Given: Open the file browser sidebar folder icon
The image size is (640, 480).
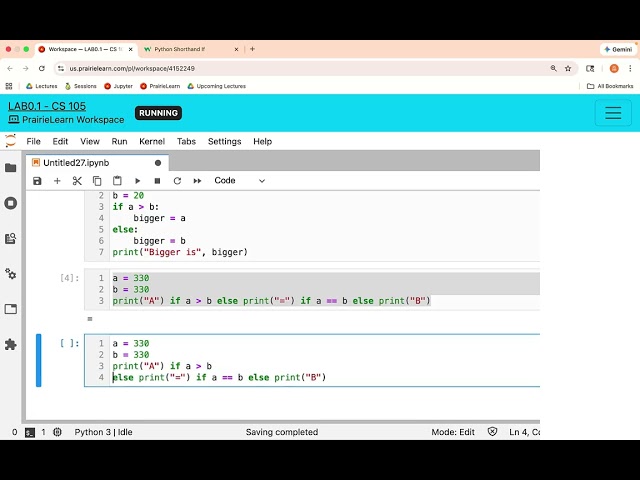Looking at the screenshot, I should click(11, 168).
